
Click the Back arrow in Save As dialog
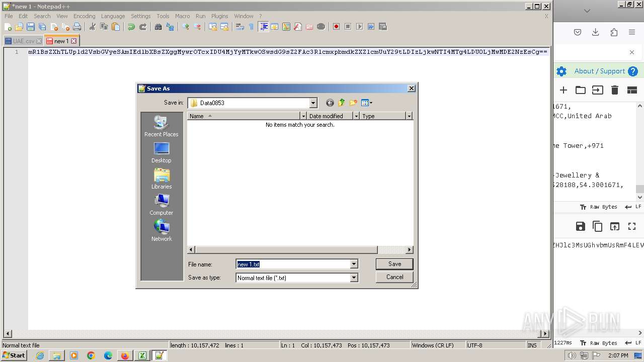coord(330,103)
